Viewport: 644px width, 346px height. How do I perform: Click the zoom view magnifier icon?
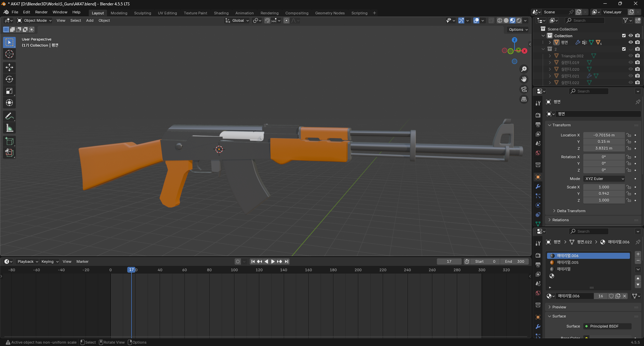pos(524,69)
